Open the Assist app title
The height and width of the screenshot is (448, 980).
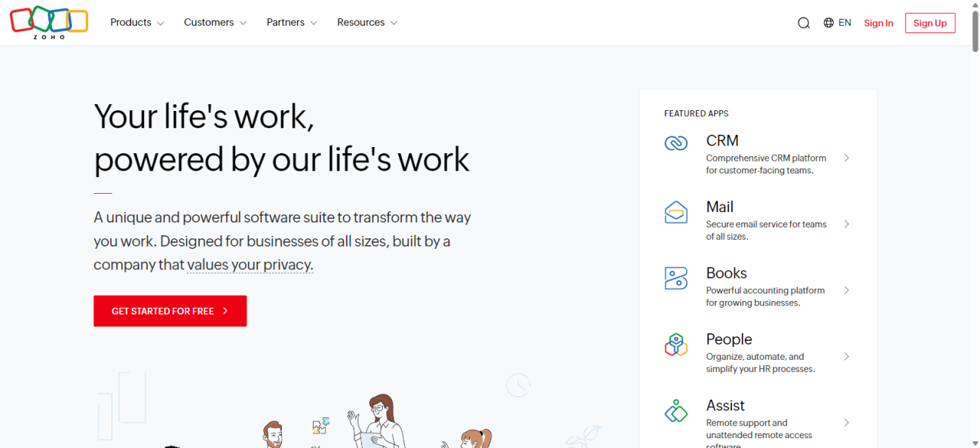(725, 406)
